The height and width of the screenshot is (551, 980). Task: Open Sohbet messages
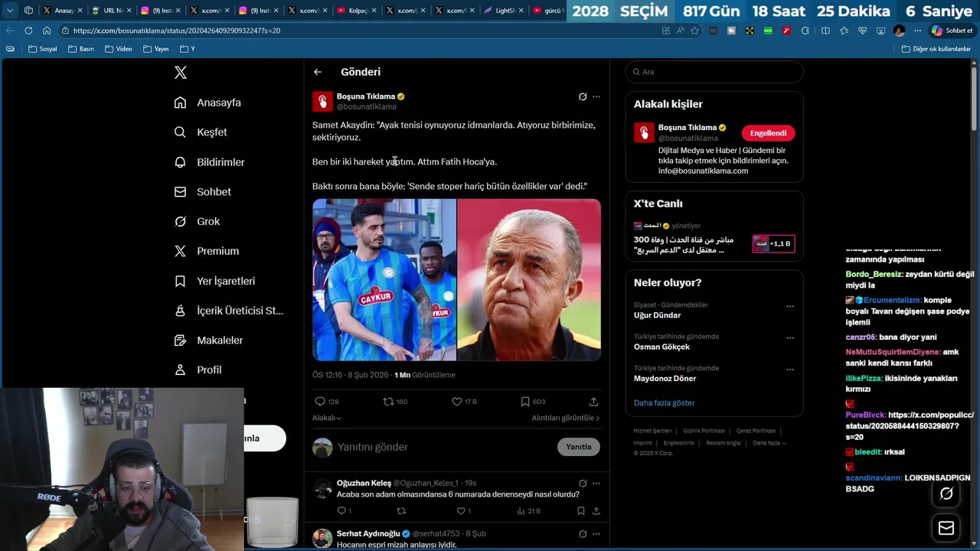click(x=202, y=192)
